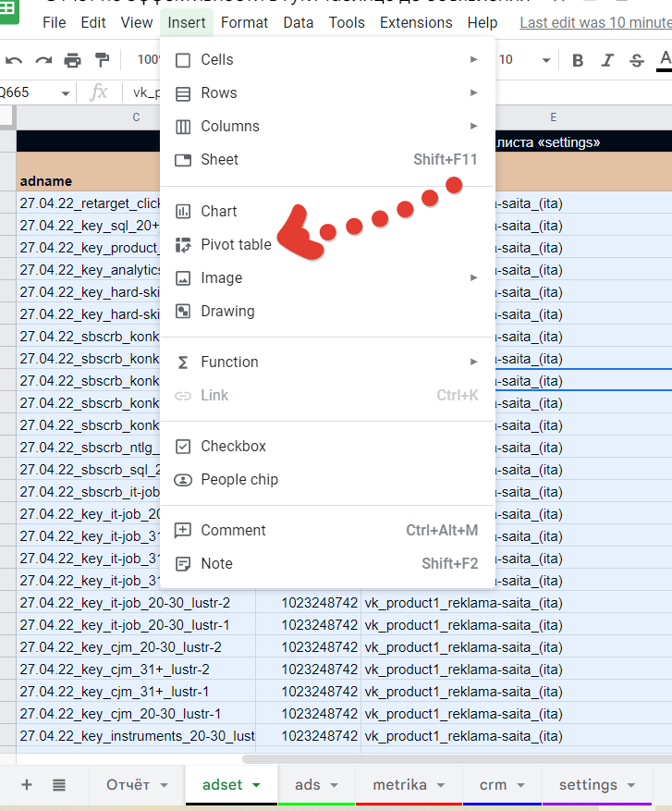Click the Note icon in Insert menu
The image size is (672, 811).
[183, 564]
